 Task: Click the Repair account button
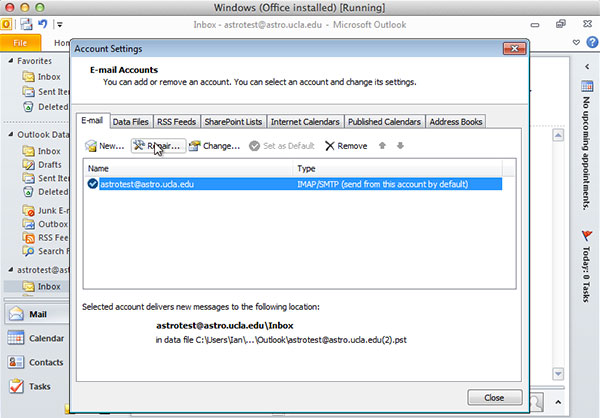pos(158,146)
